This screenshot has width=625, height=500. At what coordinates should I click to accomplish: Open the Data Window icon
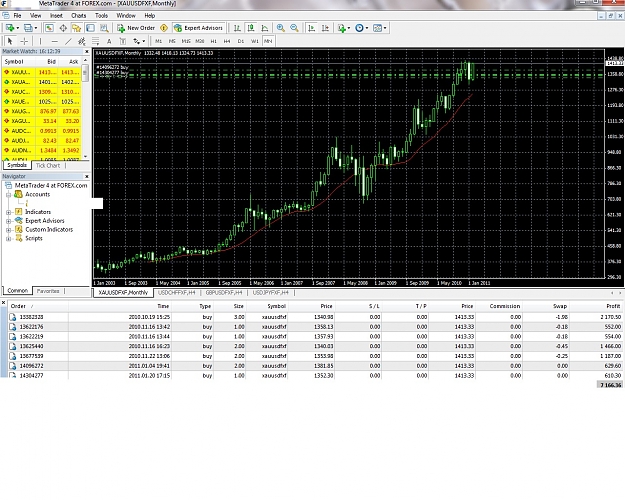pos(63,28)
